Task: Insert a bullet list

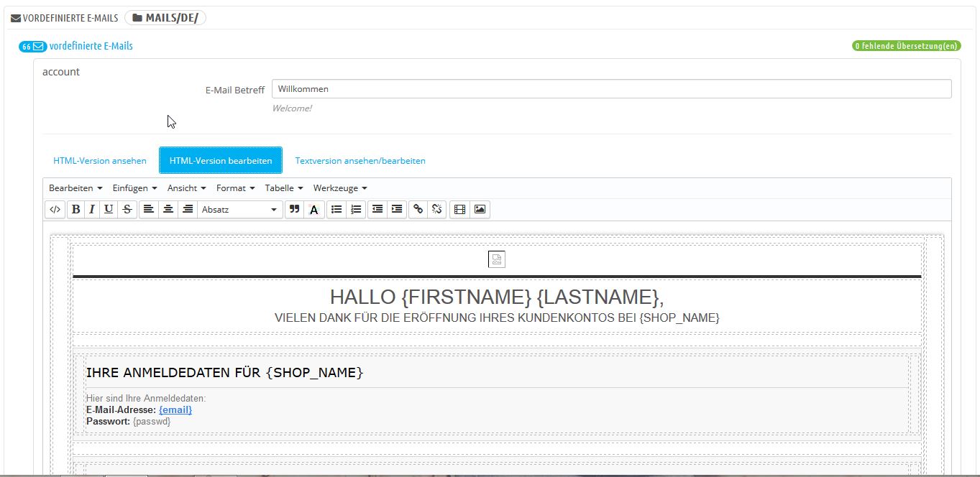Action: tap(336, 210)
